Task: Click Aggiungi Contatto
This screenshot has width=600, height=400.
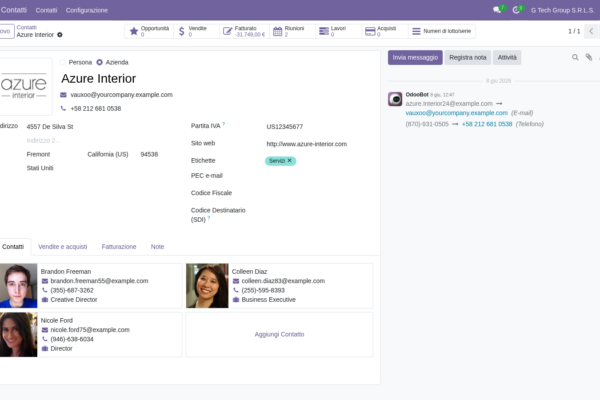Action: pyautogui.click(x=279, y=335)
